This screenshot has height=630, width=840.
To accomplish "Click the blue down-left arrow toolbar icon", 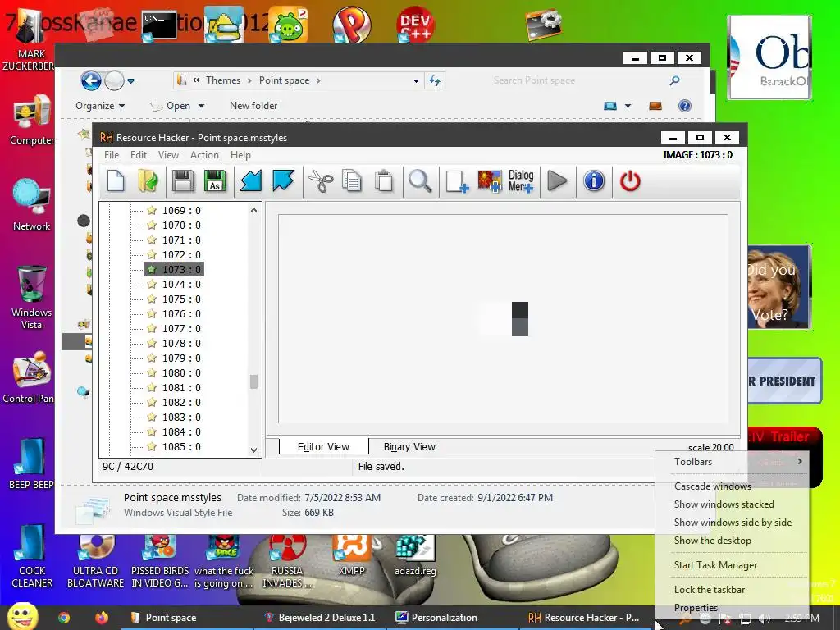I will [251, 181].
